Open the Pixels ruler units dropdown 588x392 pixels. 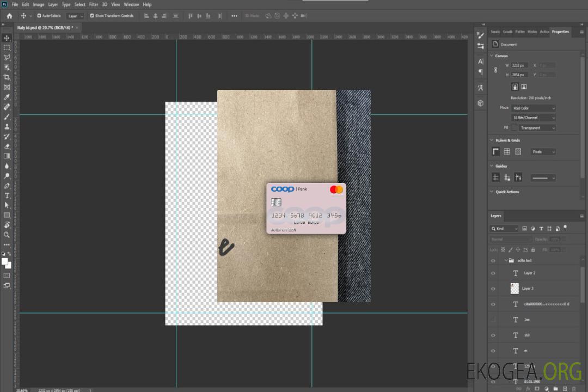click(543, 151)
